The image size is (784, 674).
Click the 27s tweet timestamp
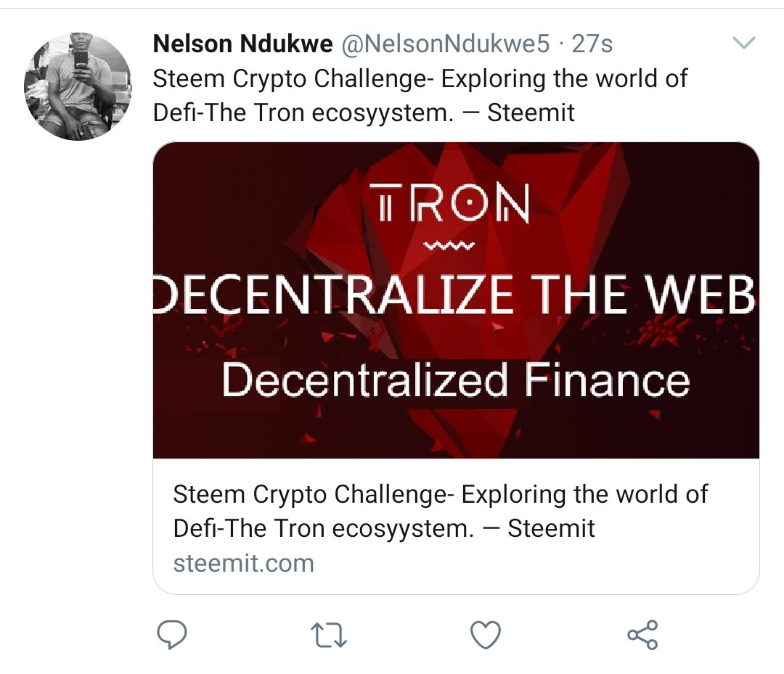[592, 45]
